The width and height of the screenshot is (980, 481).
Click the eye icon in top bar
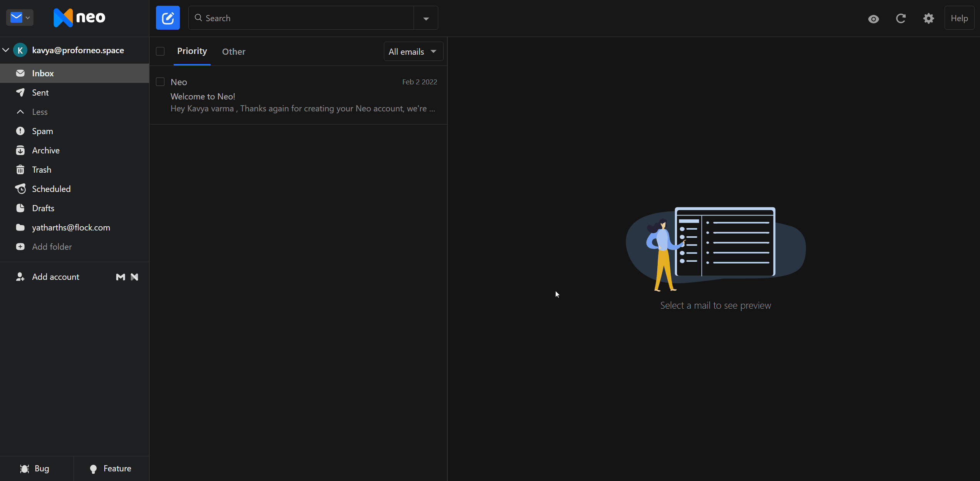pos(873,18)
